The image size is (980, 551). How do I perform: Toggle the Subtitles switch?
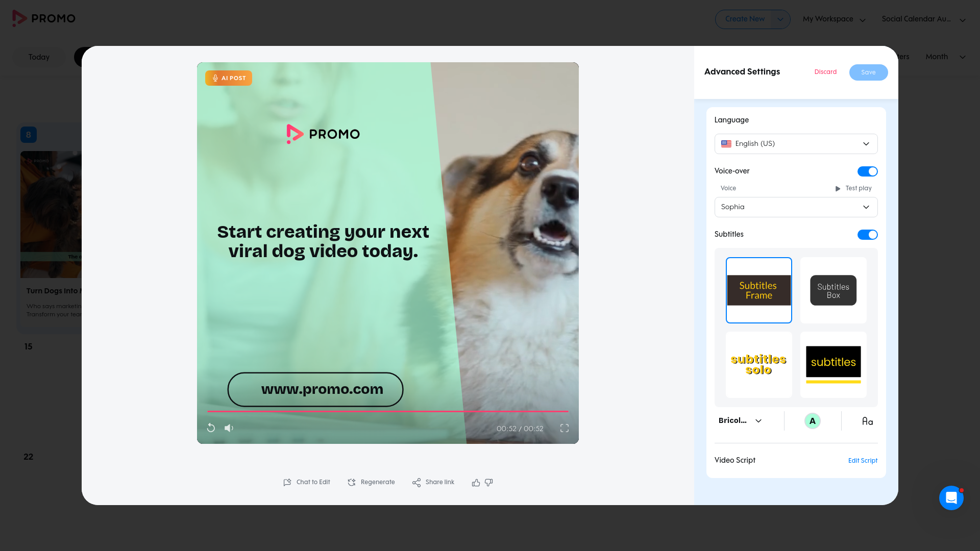867,235
